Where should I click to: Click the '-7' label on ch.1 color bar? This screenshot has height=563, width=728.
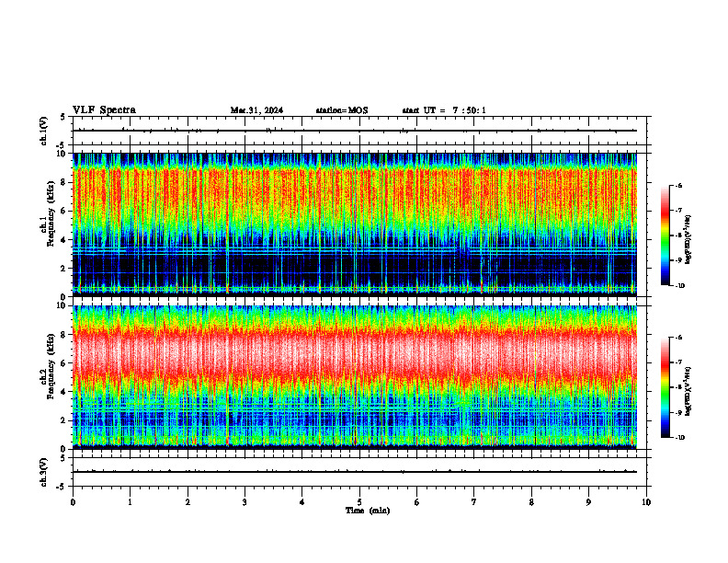678,211
